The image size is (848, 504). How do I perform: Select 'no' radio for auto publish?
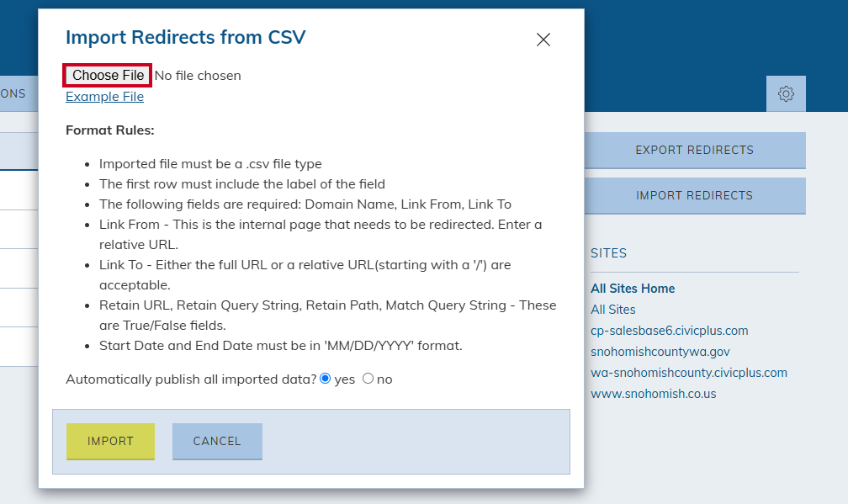coord(368,379)
